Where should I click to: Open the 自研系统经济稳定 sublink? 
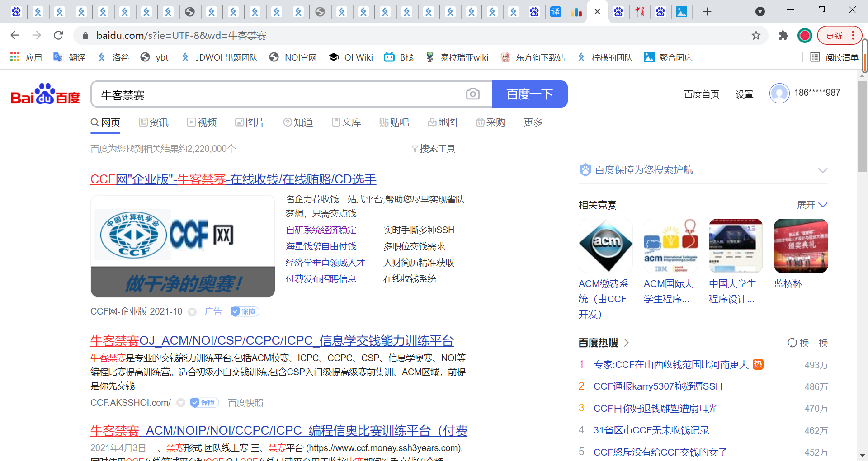(321, 230)
